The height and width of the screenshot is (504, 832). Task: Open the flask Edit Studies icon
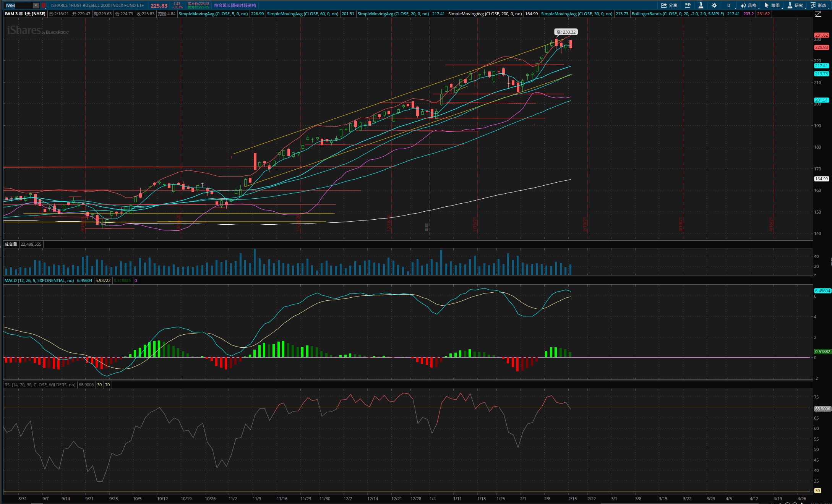point(701,5)
